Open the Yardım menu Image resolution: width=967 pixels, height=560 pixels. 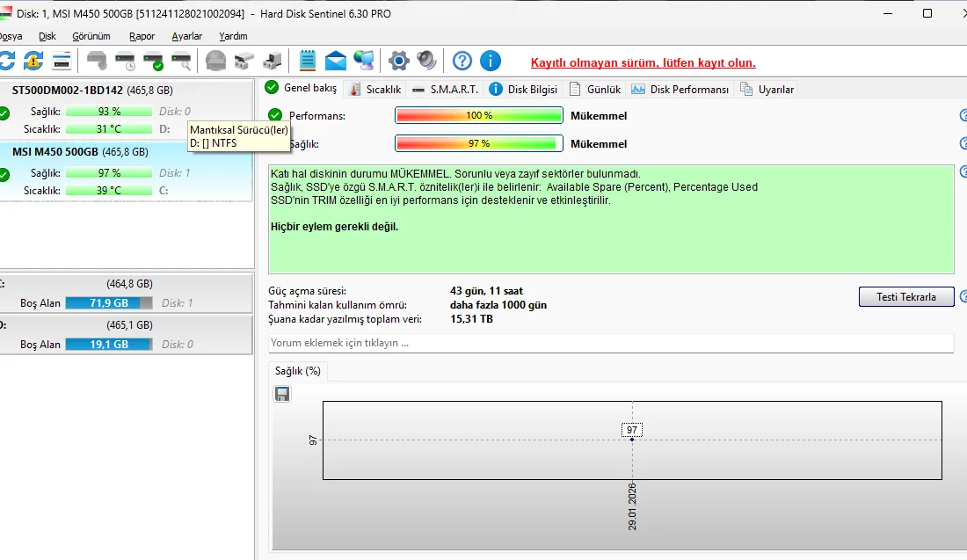(233, 36)
